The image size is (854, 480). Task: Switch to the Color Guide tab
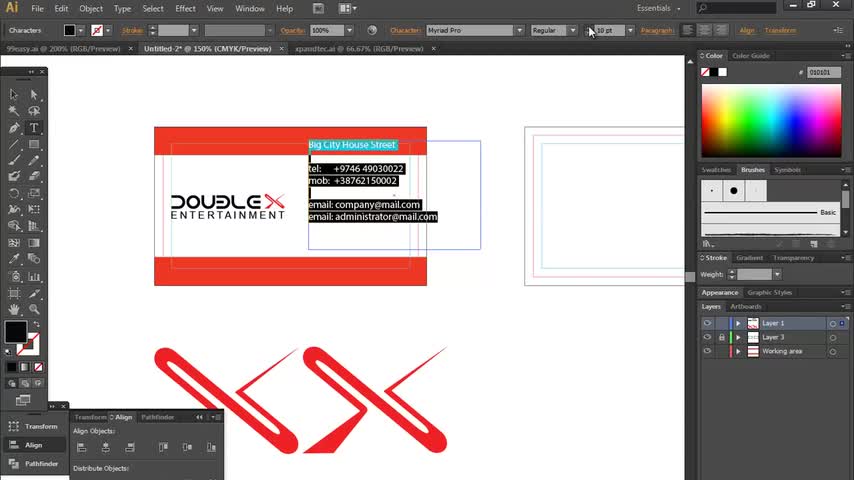(751, 56)
